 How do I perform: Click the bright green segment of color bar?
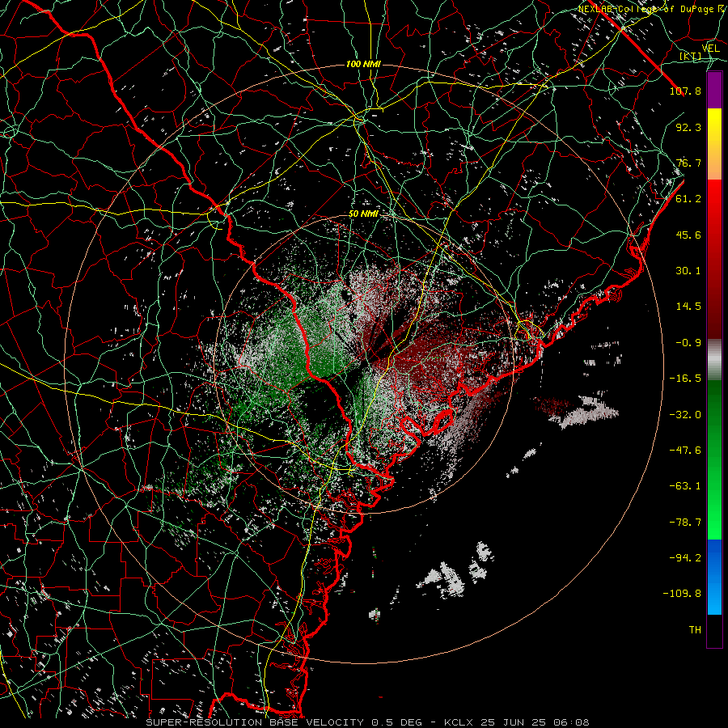pos(714,459)
